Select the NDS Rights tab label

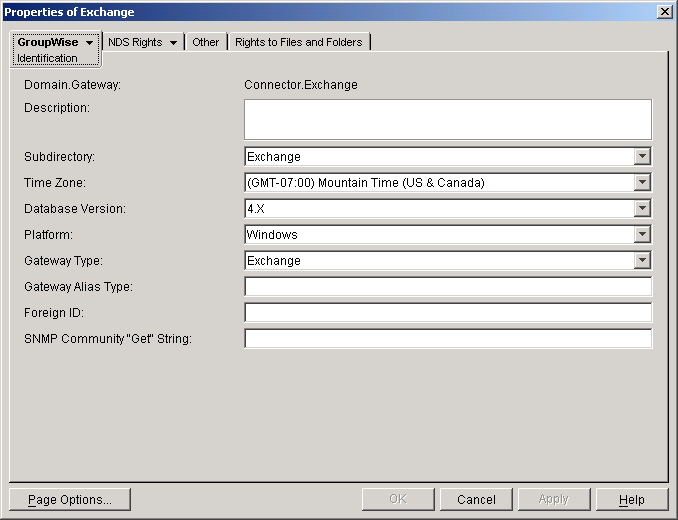pyautogui.click(x=135, y=42)
